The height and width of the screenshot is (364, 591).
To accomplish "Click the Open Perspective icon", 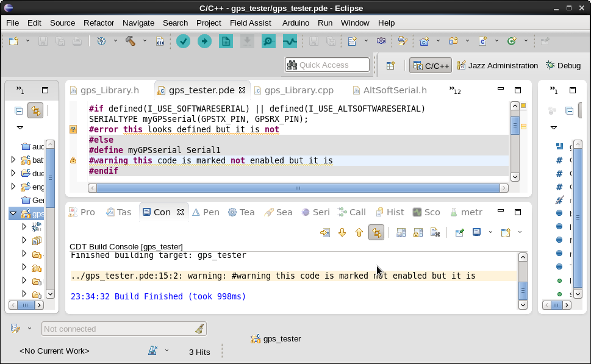I will tap(391, 65).
